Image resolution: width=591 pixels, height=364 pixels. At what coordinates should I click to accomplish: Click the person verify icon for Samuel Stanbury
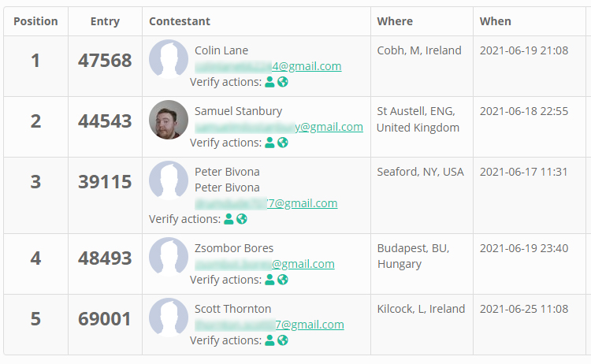tap(269, 143)
